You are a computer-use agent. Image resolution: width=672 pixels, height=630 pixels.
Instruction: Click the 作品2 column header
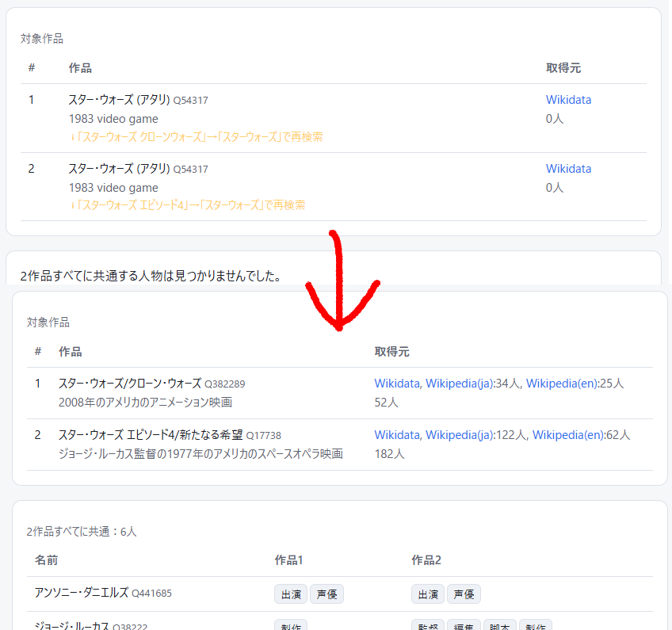coord(426,560)
